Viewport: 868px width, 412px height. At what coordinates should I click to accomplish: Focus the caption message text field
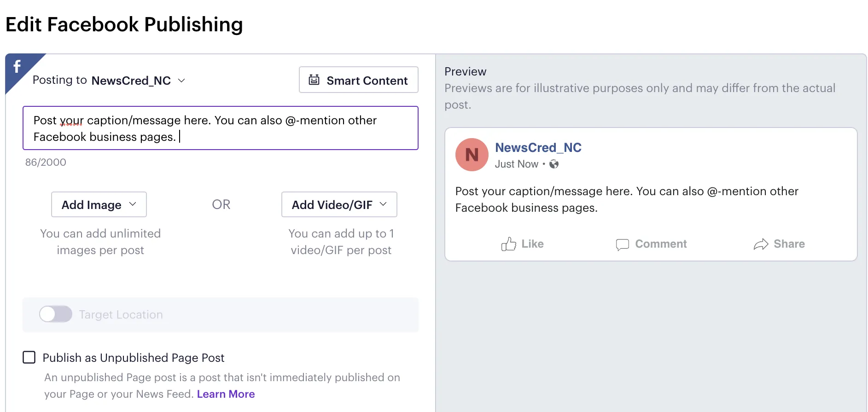tap(220, 128)
